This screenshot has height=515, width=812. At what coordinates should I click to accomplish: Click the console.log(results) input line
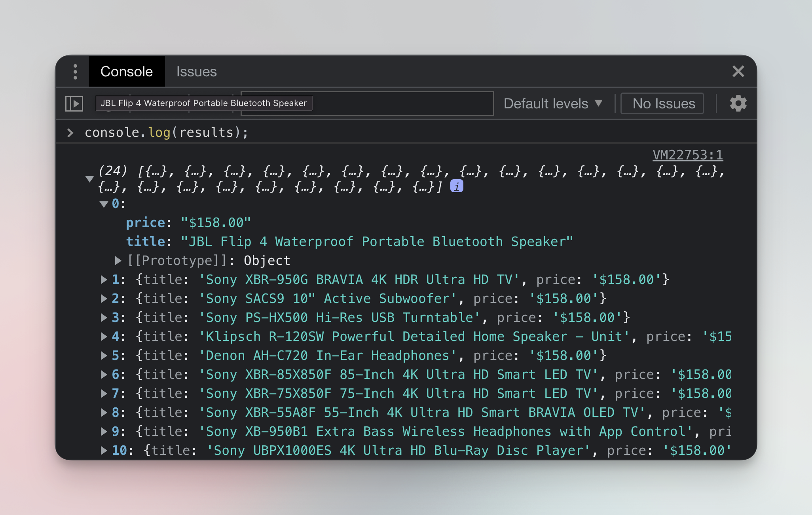166,133
